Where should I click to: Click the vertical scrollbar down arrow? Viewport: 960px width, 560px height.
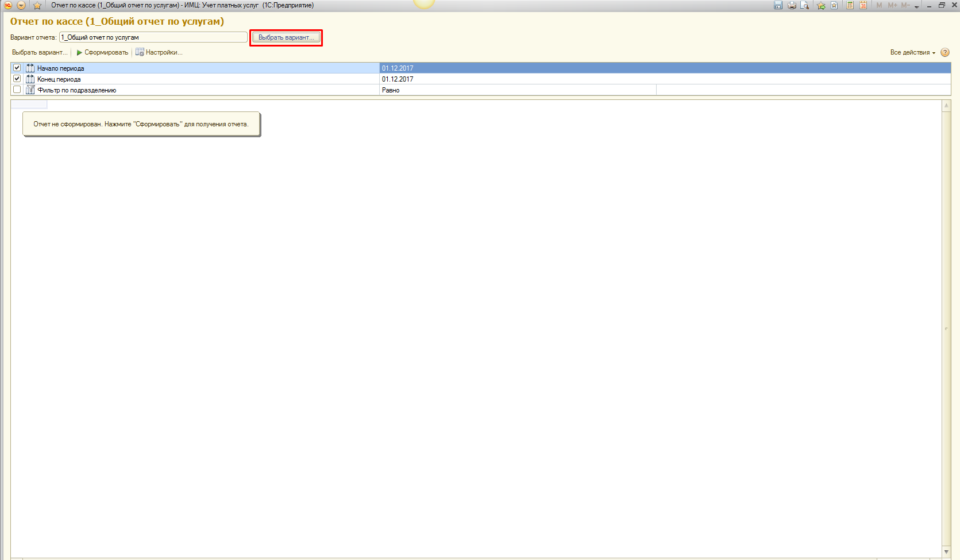point(946,551)
